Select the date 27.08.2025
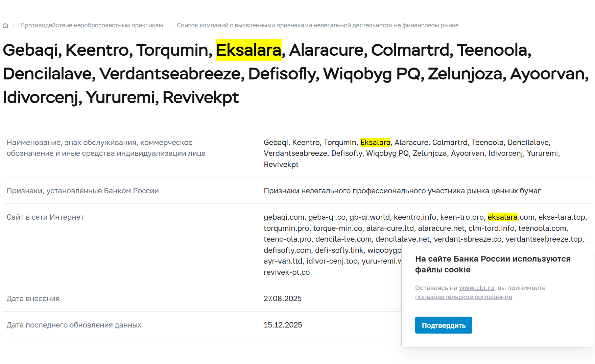 283,298
